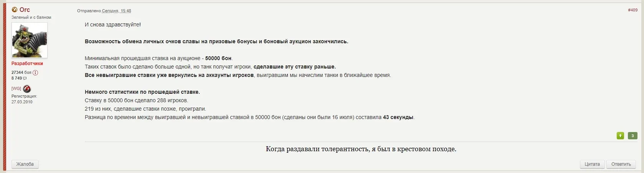Click the [WG] clan tag link
Image resolution: width=644 pixels, height=173 pixels.
[16, 89]
